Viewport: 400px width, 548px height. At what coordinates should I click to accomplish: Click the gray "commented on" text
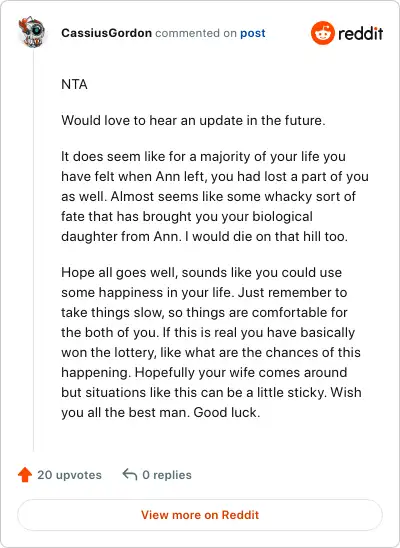click(x=196, y=33)
